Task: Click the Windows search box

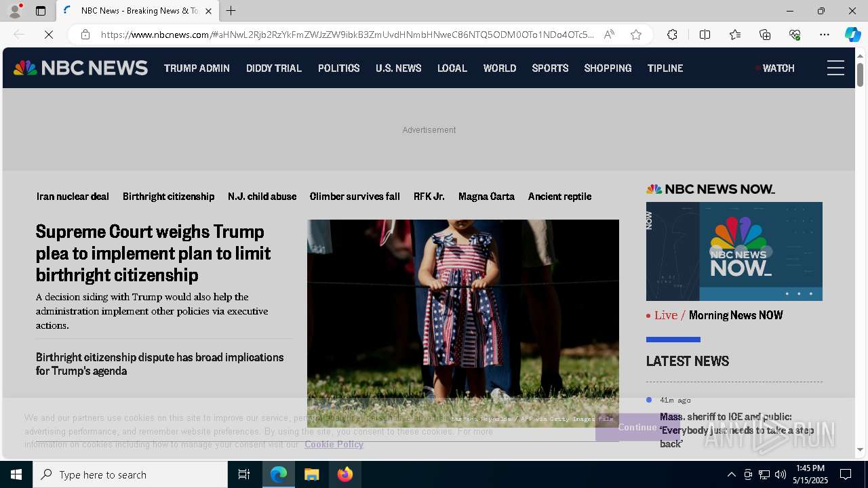Action: tap(130, 474)
